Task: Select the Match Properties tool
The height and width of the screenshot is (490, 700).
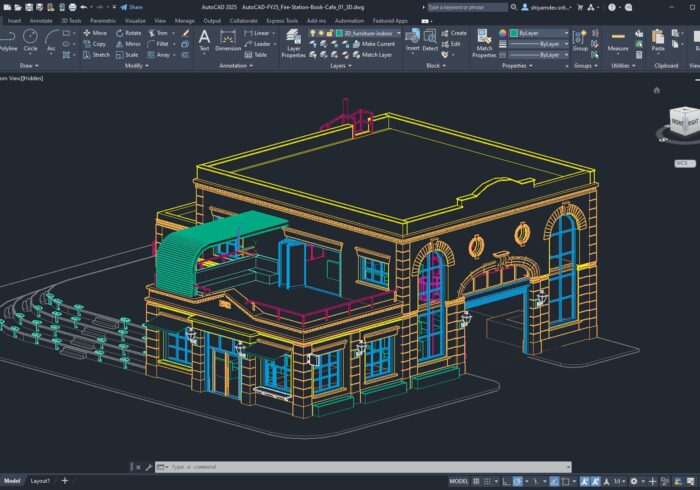Action: (484, 43)
